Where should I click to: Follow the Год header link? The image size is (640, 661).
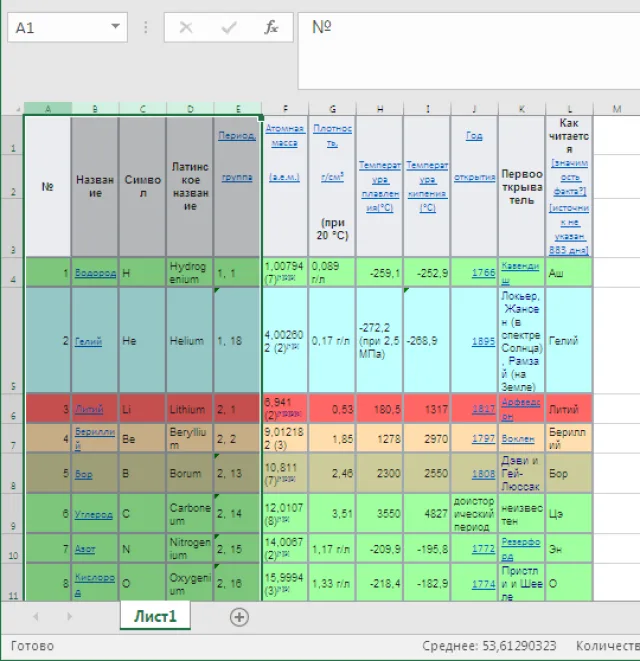click(474, 136)
